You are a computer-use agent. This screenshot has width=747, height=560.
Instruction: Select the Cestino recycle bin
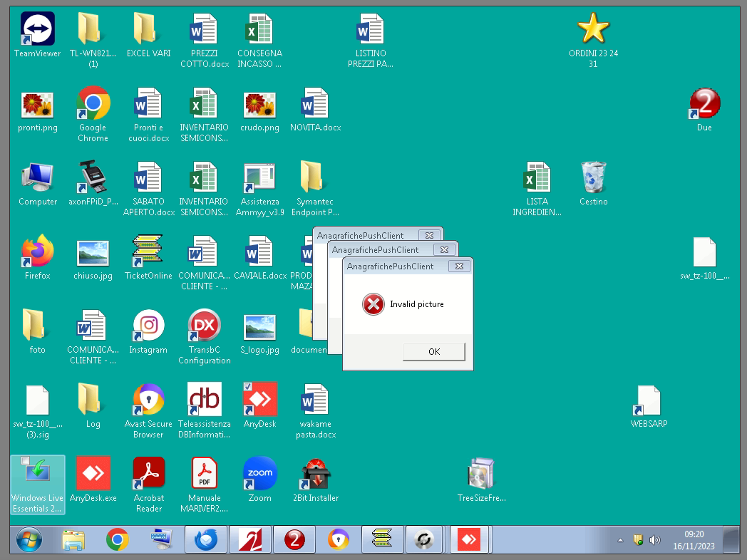tap(593, 184)
